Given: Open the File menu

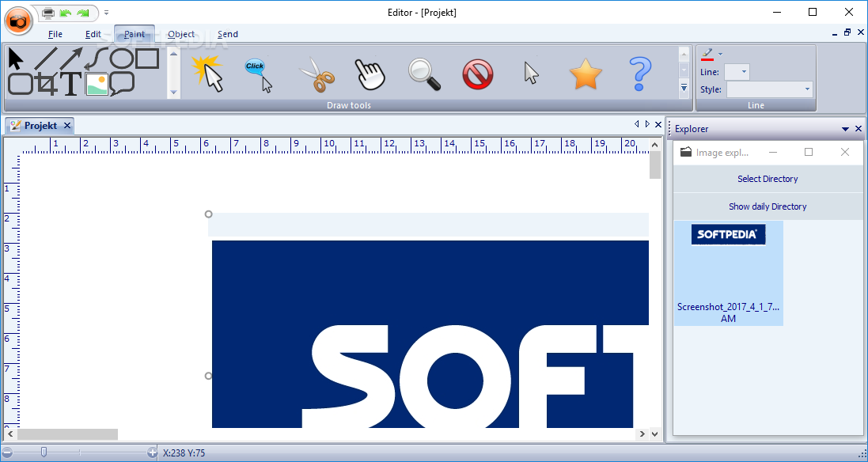Looking at the screenshot, I should pyautogui.click(x=55, y=34).
